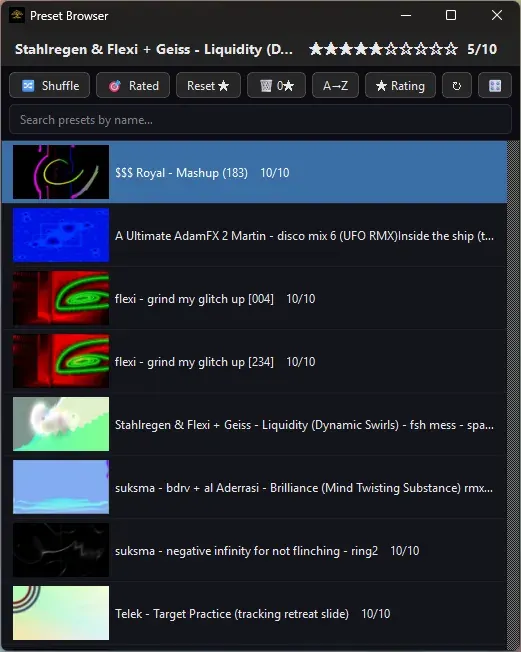Set rating to the seventh star
The height and width of the screenshot is (652, 521).
pos(406,49)
